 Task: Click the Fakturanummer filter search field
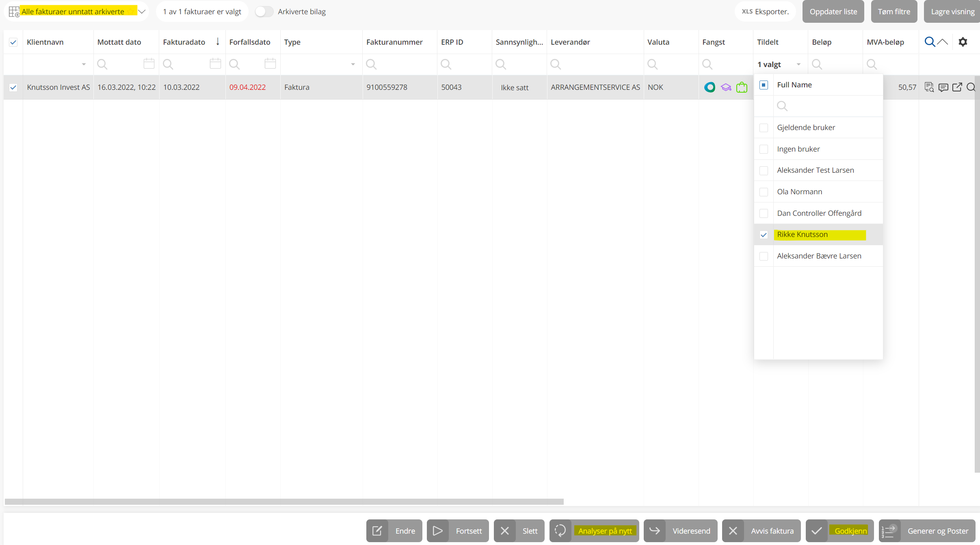click(400, 64)
